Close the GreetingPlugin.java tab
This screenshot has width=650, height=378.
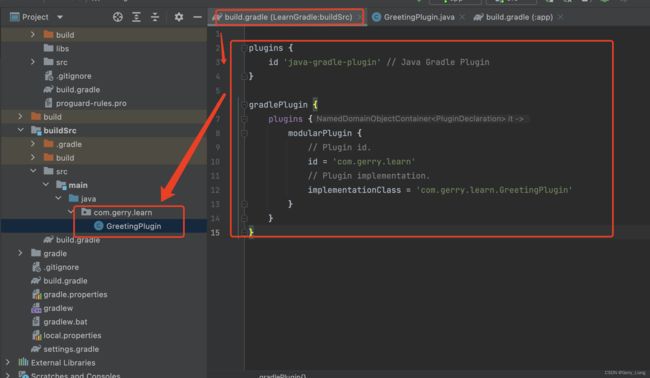click(462, 17)
